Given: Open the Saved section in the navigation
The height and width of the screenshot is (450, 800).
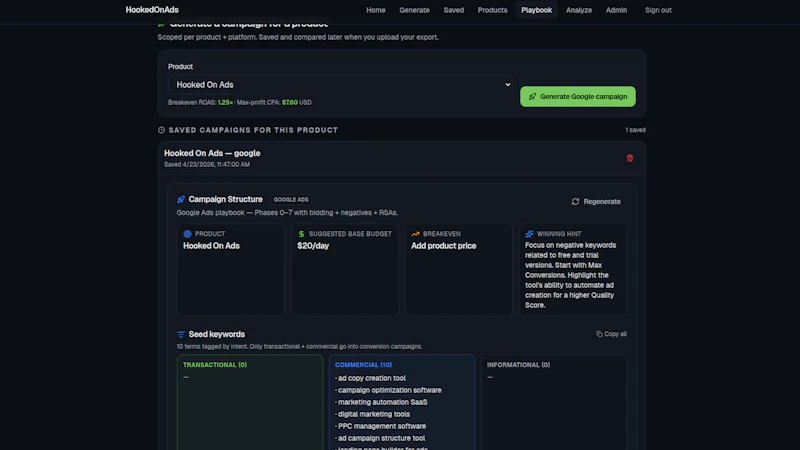Looking at the screenshot, I should pos(454,10).
